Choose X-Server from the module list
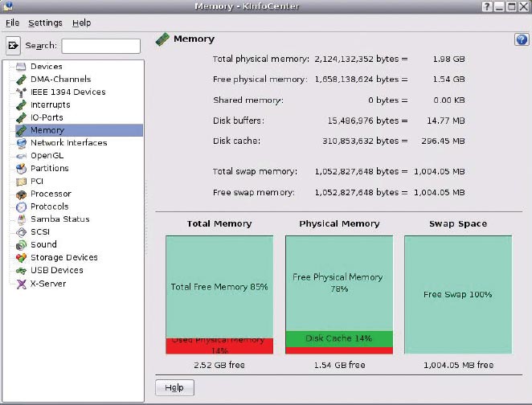 click(48, 284)
